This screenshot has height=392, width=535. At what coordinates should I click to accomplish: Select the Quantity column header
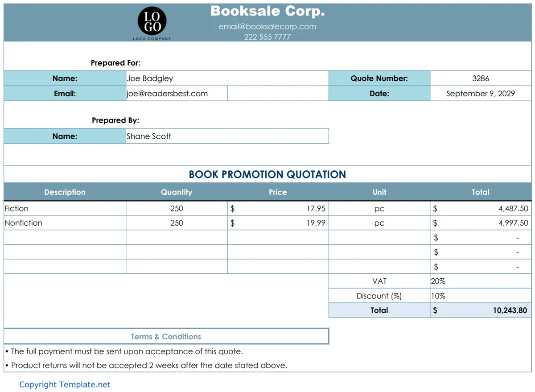click(177, 192)
